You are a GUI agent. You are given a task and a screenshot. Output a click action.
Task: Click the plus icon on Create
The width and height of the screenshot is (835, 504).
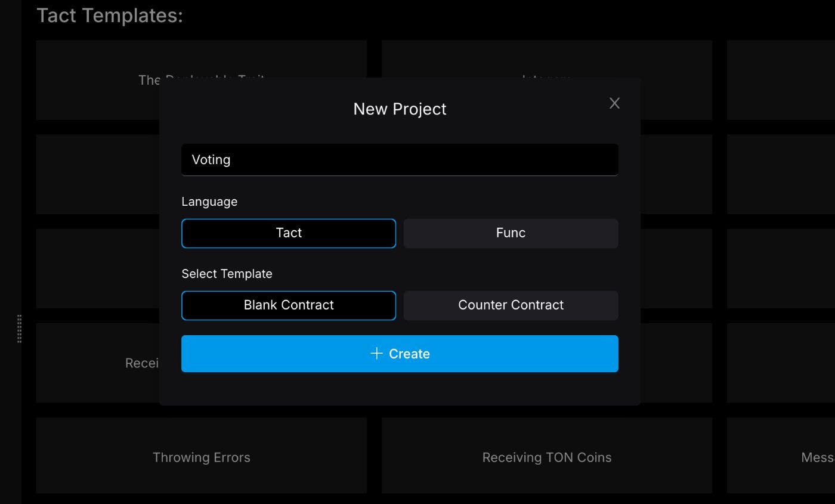(x=376, y=354)
